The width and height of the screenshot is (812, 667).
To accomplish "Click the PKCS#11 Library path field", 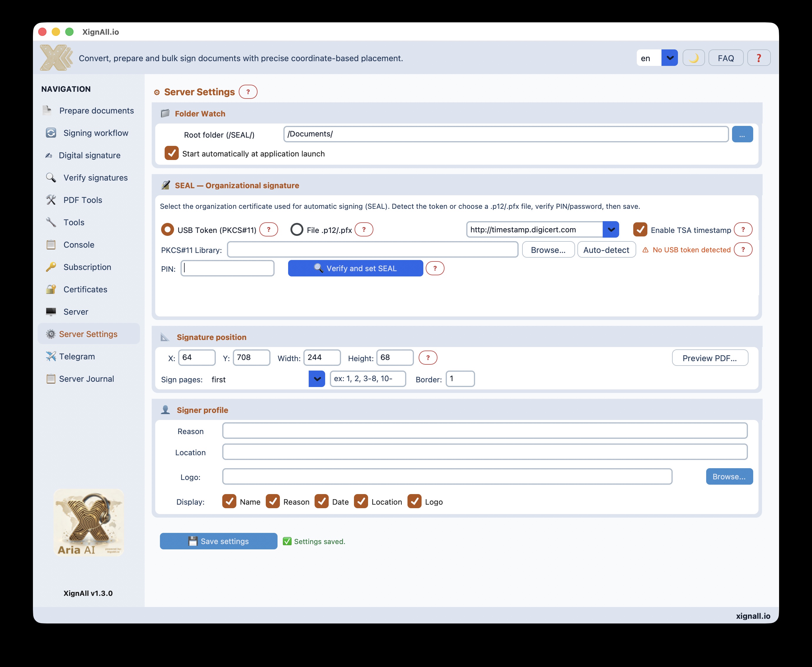I will 372,249.
